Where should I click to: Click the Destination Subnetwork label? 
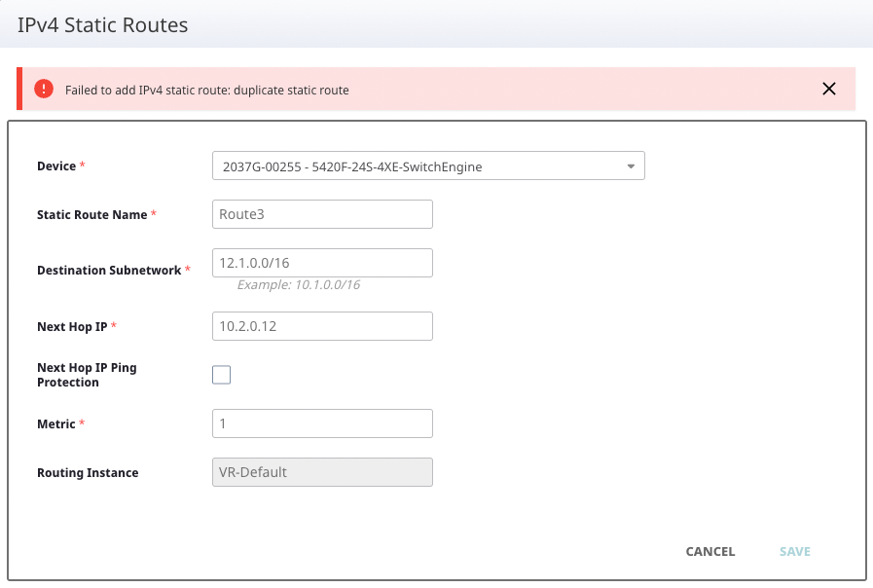(109, 270)
